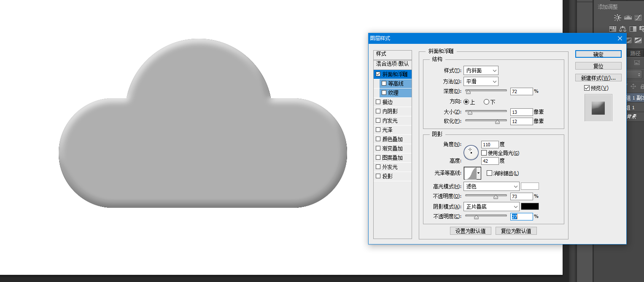The image size is (644, 282).
Task: Click 新建样式(W)... button
Action: pyautogui.click(x=598, y=78)
